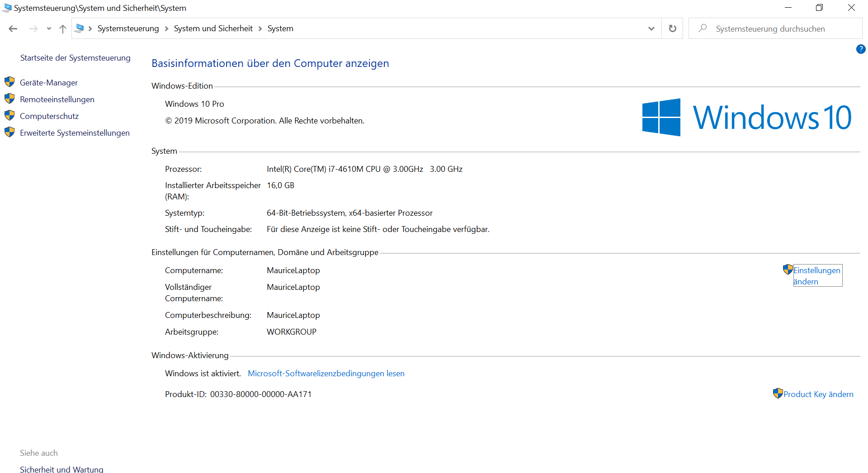The height and width of the screenshot is (473, 868).
Task: Open Geräte-Manager link
Action: click(49, 82)
